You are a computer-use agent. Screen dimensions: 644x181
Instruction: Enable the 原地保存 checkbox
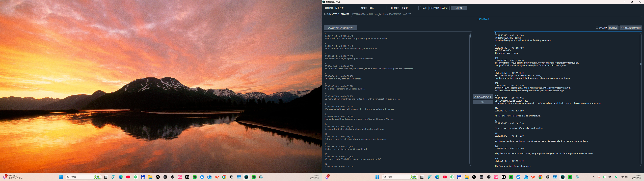coord(597,28)
